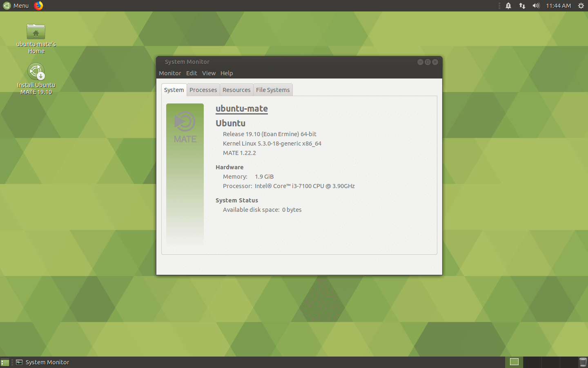Open the Help menu
The image size is (588, 368).
pyautogui.click(x=227, y=73)
